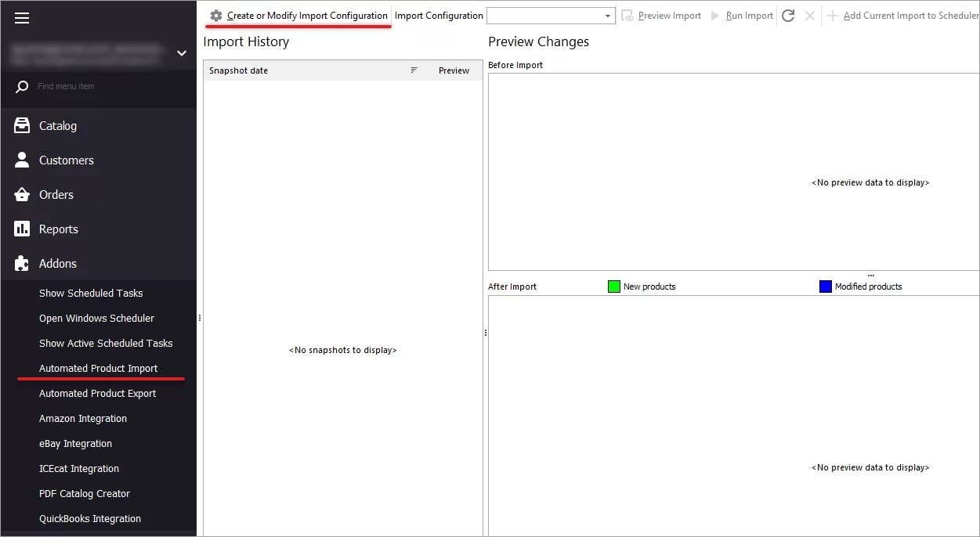The width and height of the screenshot is (980, 537).
Task: Open the Catalog section icon
Action: pyautogui.click(x=20, y=125)
